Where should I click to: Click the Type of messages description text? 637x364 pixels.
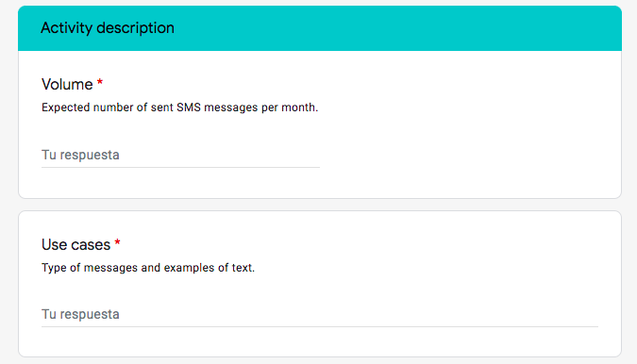coord(148,268)
